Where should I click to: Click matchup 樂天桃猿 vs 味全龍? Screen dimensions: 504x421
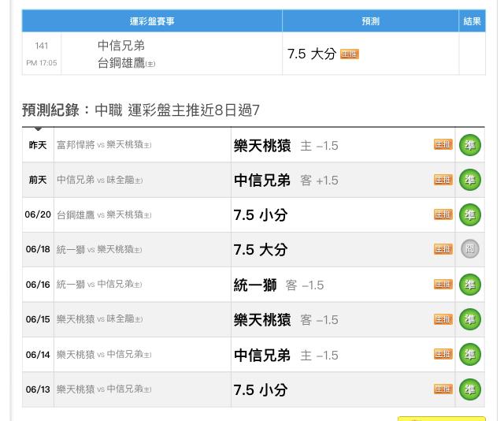(100, 319)
